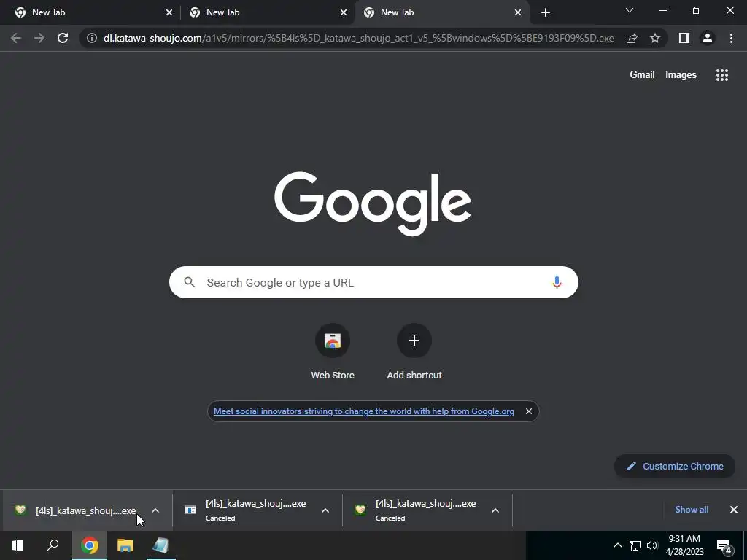
Task: Show hidden system tray icons
Action: [617, 545]
